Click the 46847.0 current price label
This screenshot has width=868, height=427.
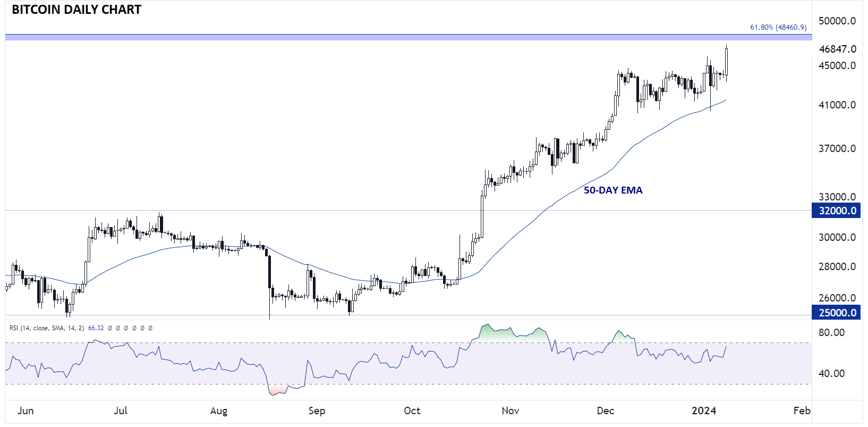pyautogui.click(x=838, y=49)
